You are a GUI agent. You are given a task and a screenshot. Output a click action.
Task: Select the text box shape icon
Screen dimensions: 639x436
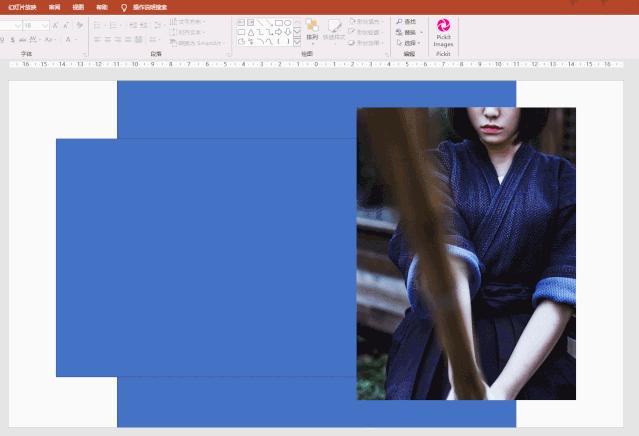tap(241, 22)
